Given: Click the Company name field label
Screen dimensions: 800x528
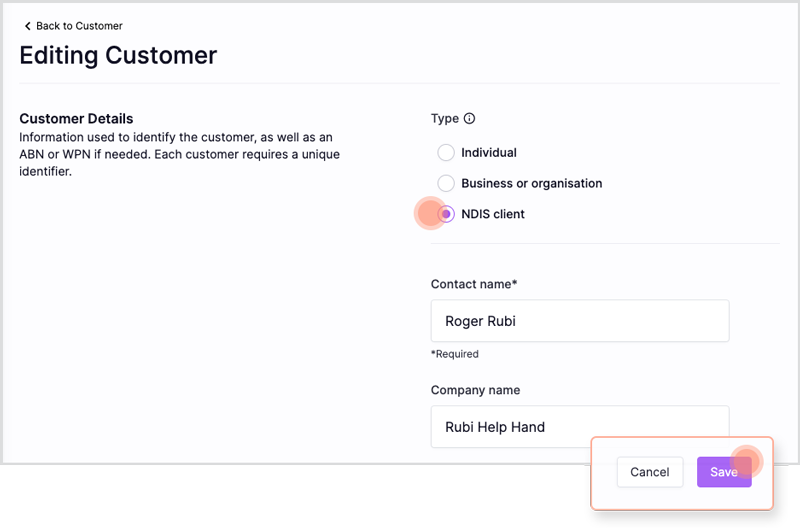Looking at the screenshot, I should click(x=476, y=390).
